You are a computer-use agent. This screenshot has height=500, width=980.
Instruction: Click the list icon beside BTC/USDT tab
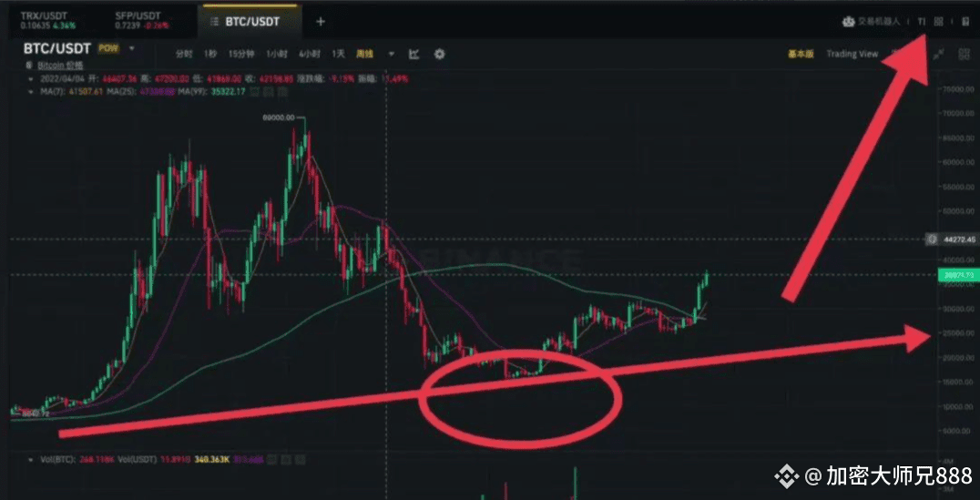(214, 21)
